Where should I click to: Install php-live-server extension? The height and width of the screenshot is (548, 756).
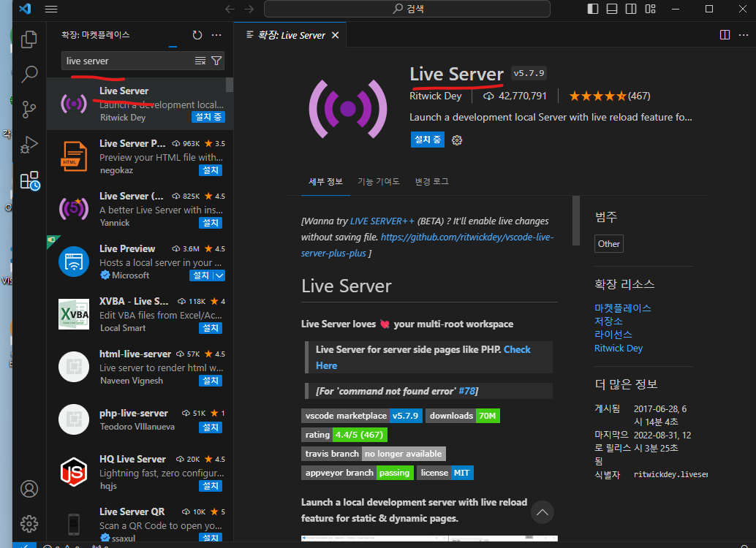coord(211,427)
